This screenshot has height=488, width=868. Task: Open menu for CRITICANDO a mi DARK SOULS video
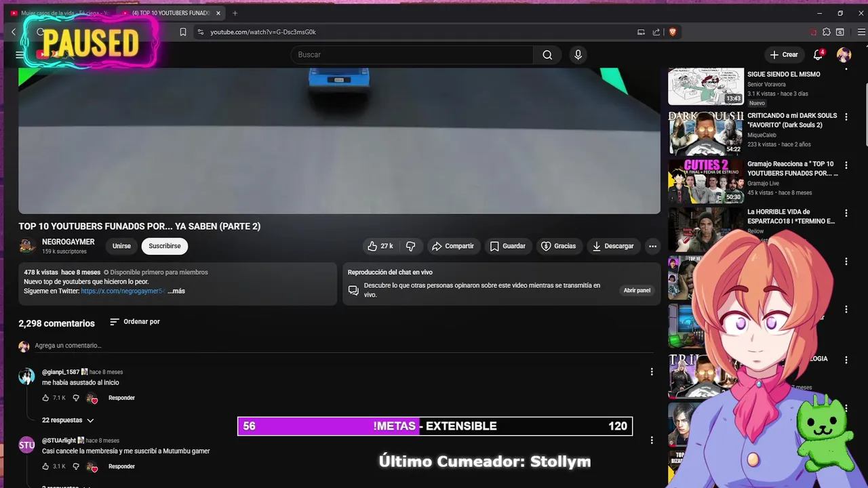(846, 117)
